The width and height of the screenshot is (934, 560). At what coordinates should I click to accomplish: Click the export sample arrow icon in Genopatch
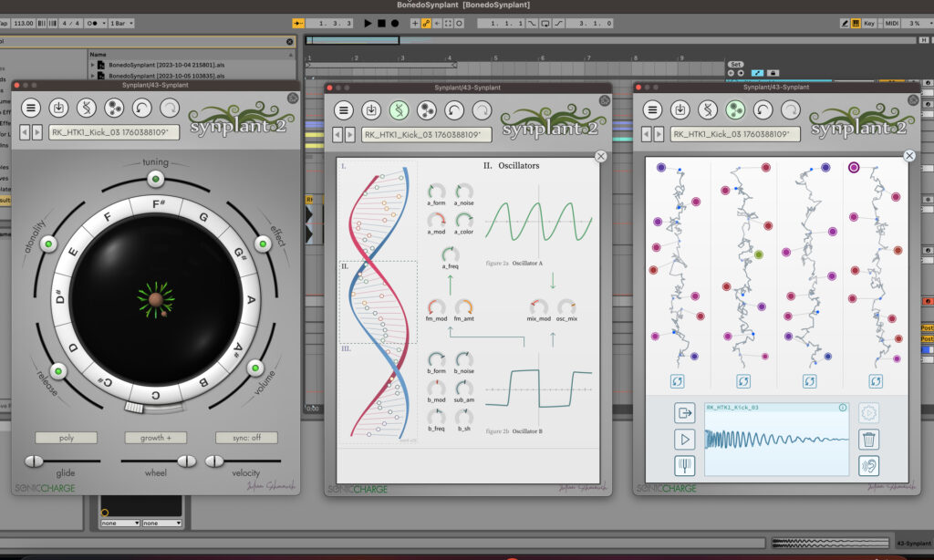[x=684, y=413]
